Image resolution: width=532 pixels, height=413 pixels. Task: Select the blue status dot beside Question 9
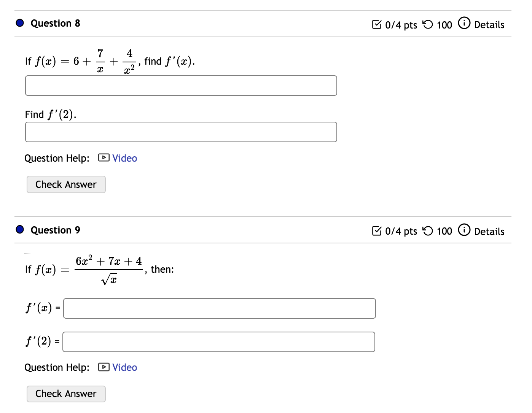coord(19,229)
